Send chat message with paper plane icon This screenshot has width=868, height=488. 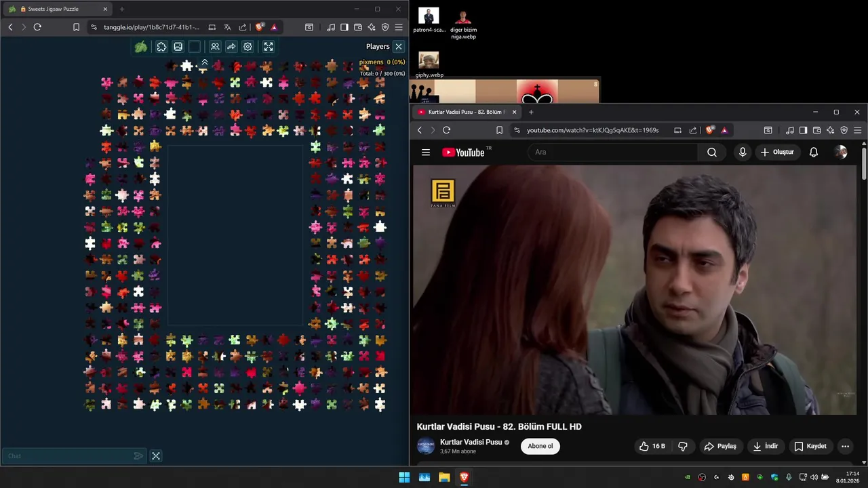(x=138, y=456)
